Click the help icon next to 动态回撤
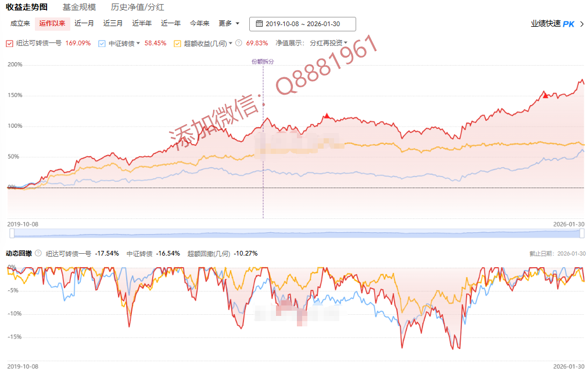588x374 pixels. pyautogui.click(x=38, y=253)
